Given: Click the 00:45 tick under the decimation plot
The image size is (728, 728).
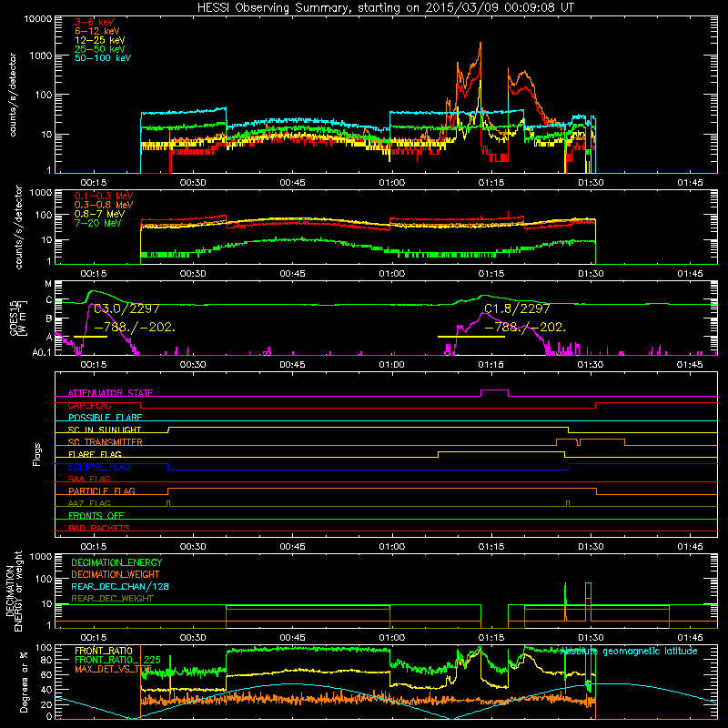Looking at the screenshot, I should tap(292, 638).
